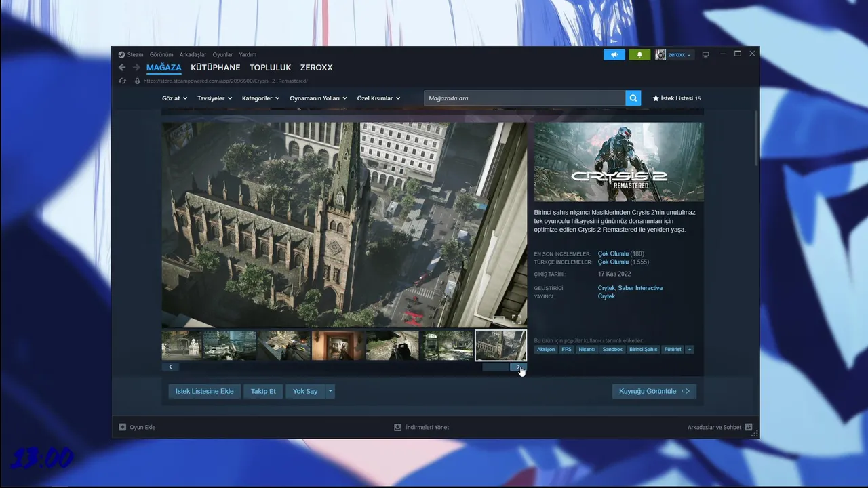Open the recent reviews Çok Olumlu link
Viewport: 868px width, 488px height.
click(x=613, y=254)
